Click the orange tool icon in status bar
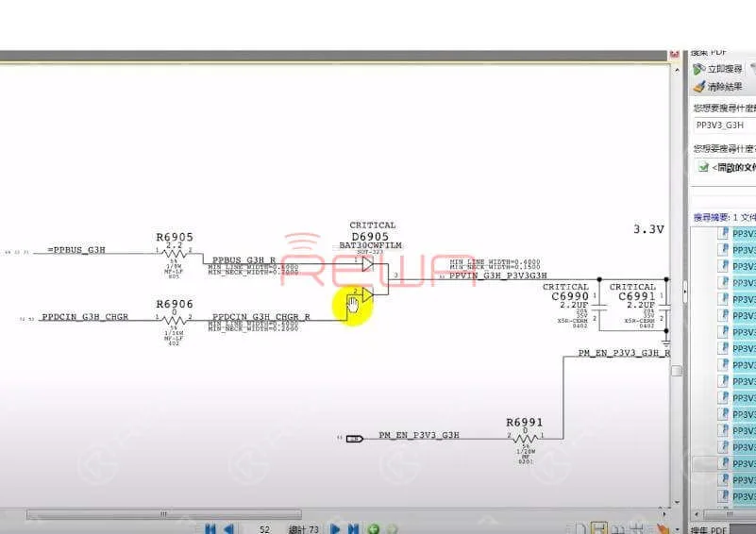 click(663, 528)
